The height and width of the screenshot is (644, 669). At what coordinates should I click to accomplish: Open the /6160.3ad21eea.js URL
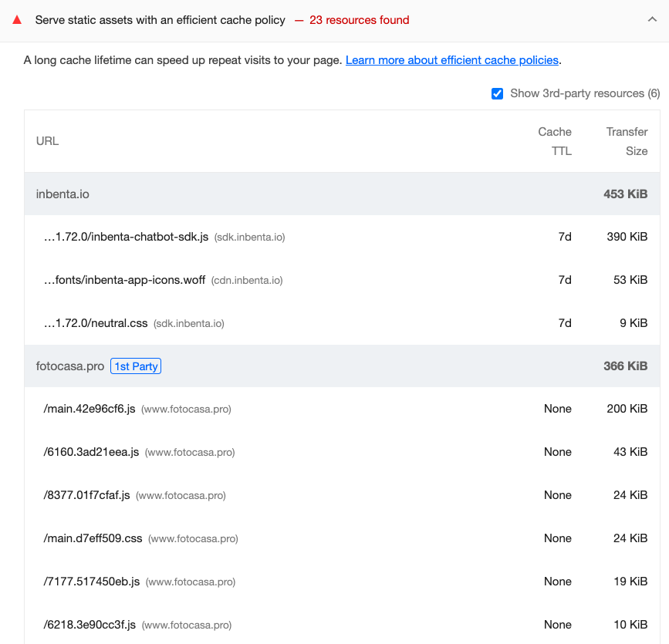coord(91,452)
